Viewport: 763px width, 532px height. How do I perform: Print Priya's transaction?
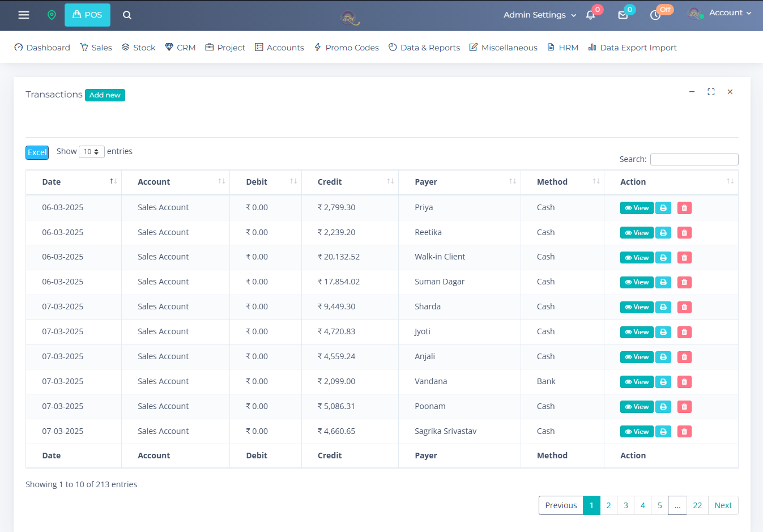tap(663, 208)
